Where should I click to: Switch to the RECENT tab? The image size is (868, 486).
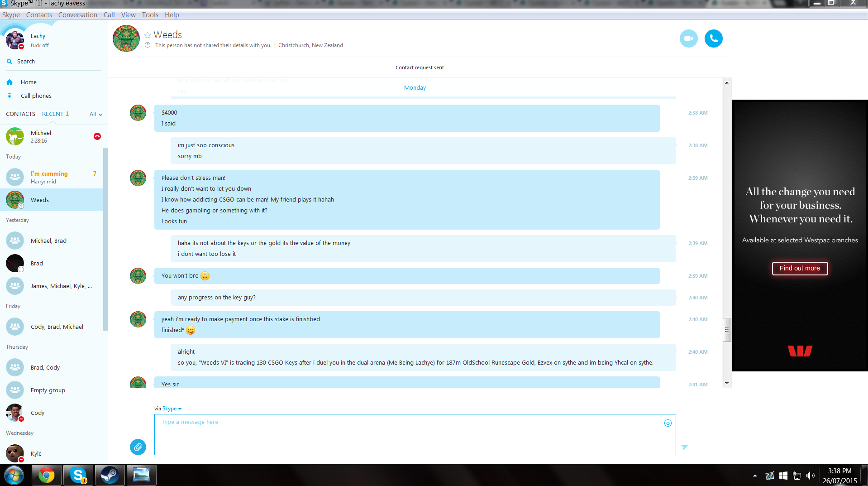52,114
